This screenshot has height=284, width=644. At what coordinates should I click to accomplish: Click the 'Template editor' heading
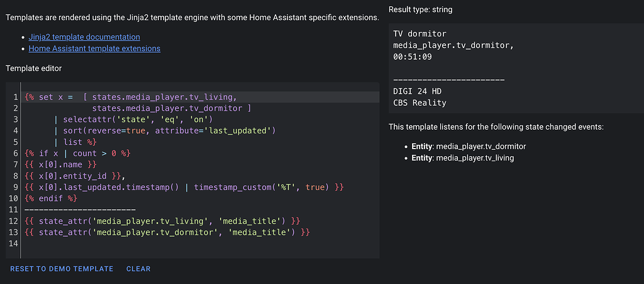coord(34,68)
